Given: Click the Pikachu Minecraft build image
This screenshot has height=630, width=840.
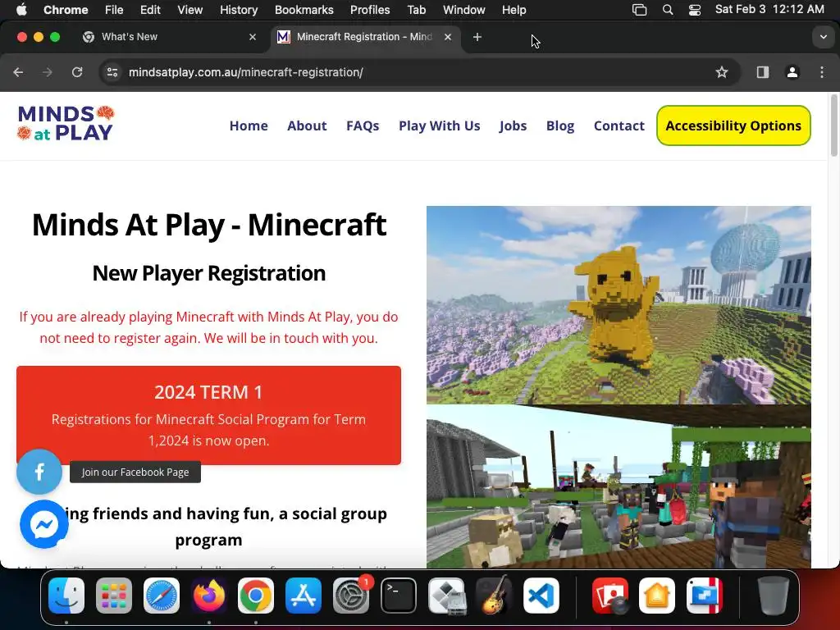Looking at the screenshot, I should [x=619, y=305].
